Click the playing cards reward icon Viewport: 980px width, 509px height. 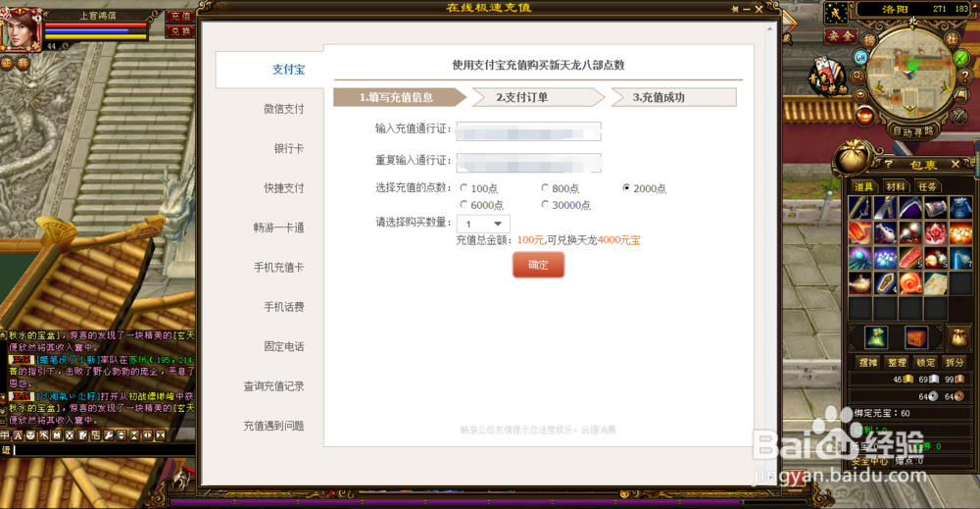(826, 76)
